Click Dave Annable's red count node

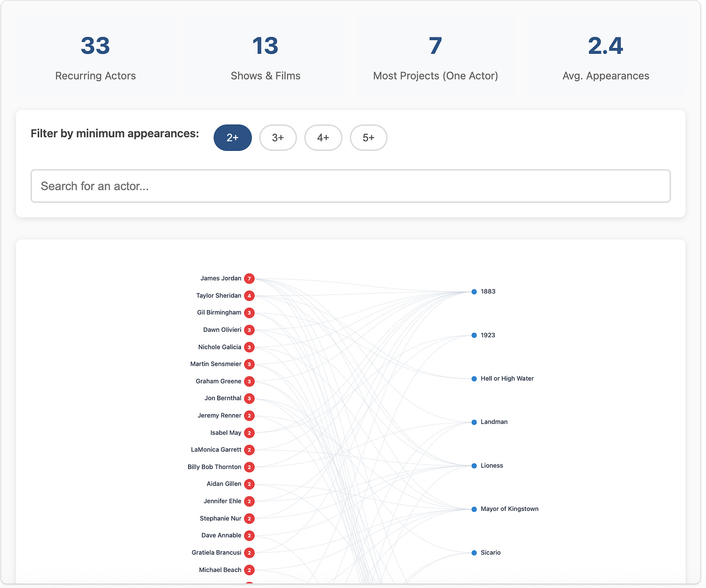[249, 536]
